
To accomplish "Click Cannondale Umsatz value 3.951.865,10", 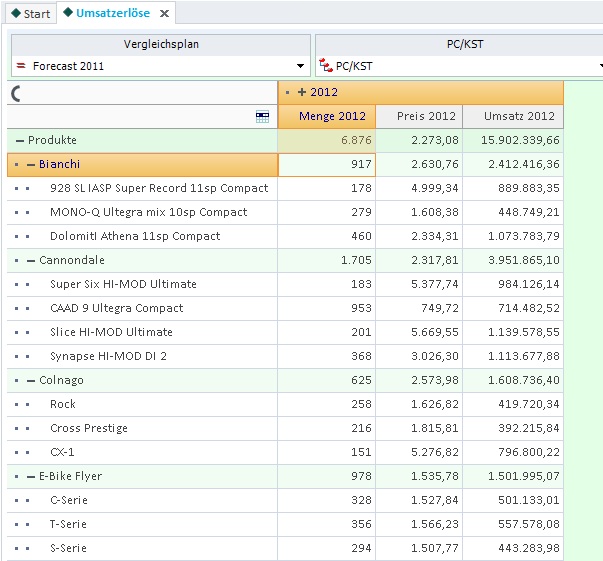I will [x=513, y=260].
